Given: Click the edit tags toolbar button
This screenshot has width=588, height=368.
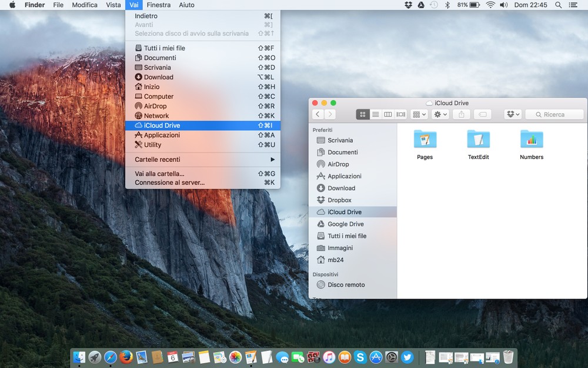Looking at the screenshot, I should [x=482, y=114].
